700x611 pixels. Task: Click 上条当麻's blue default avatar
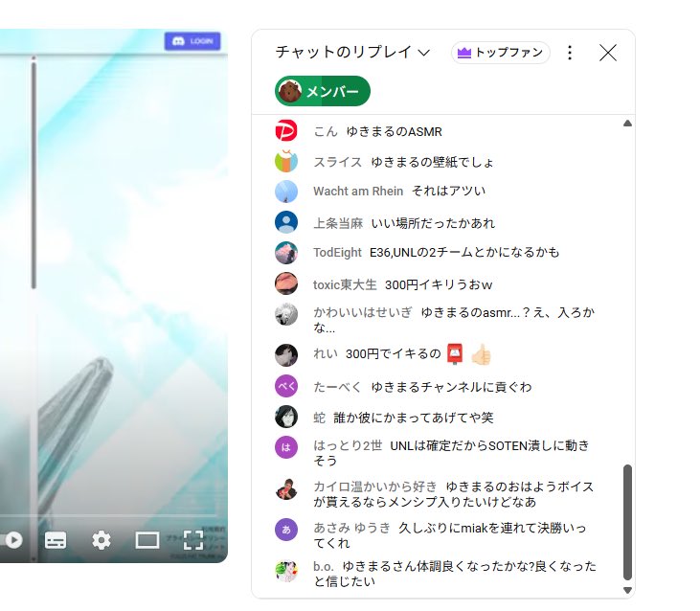[286, 222]
